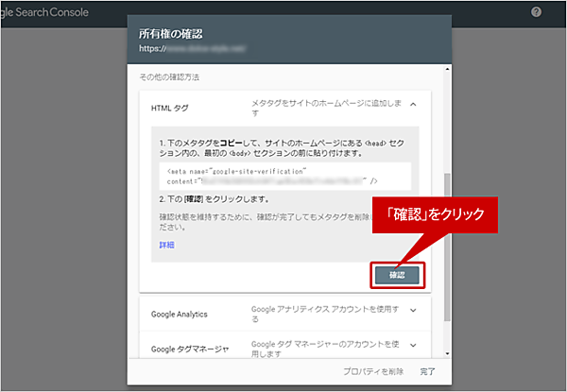The image size is (567, 392).
Task: Click the step 2 下の[確認]をクリックします text
Action: [x=215, y=199]
